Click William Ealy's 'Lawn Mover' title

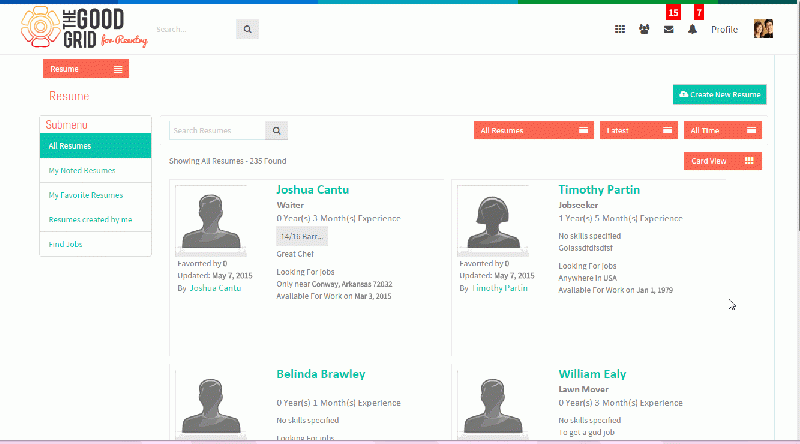tap(584, 389)
